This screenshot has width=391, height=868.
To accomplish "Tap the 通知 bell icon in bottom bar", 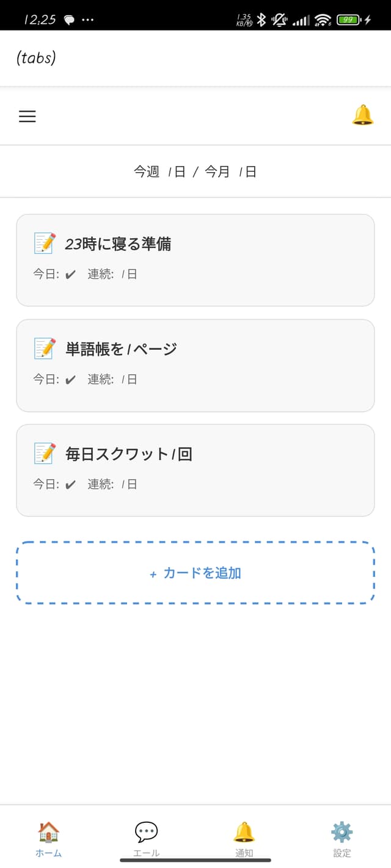I will (244, 831).
